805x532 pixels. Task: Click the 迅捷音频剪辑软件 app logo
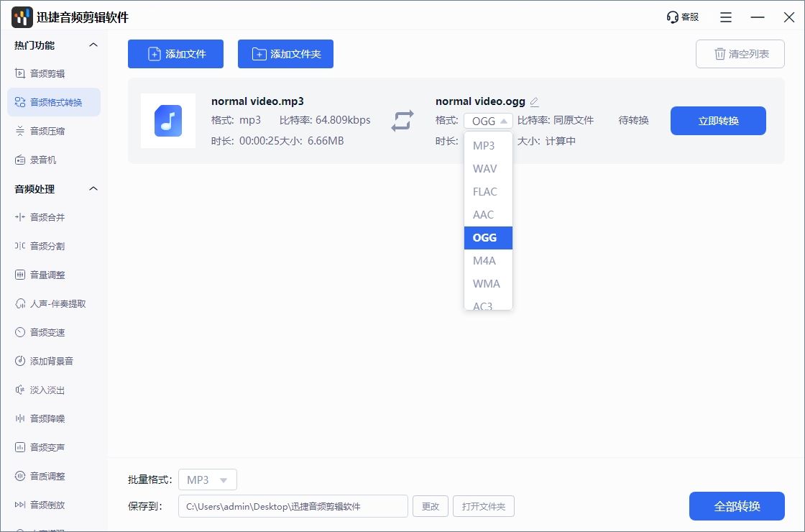(x=22, y=17)
